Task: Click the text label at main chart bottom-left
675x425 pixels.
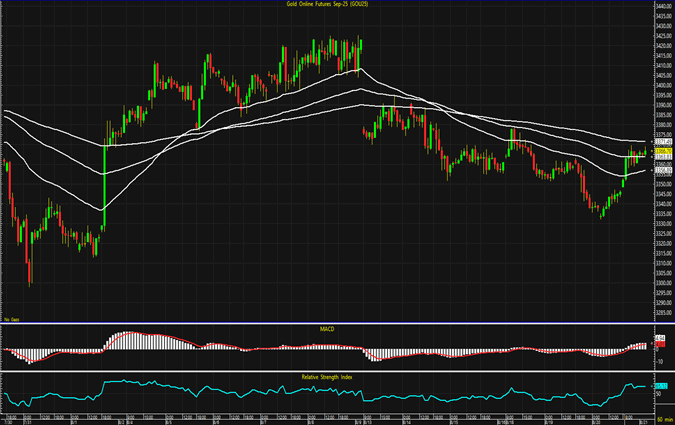Action: point(11,317)
